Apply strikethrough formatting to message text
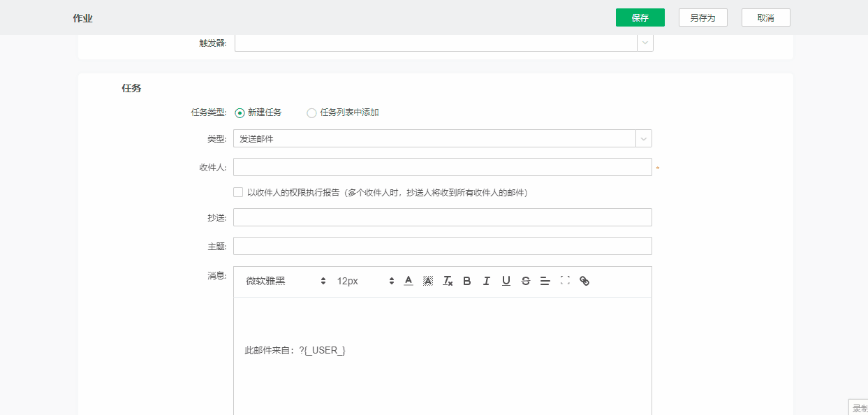 (x=525, y=281)
